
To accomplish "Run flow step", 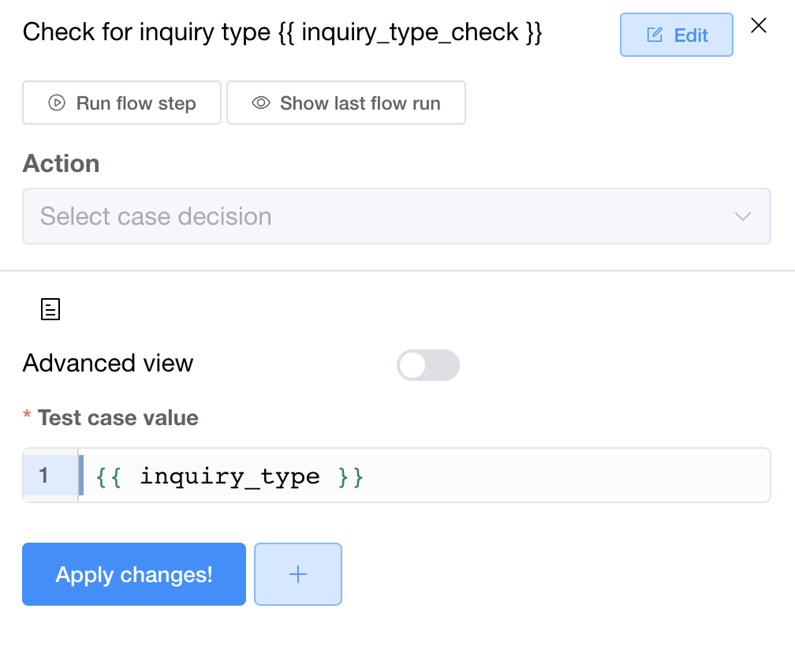I will 122,103.
